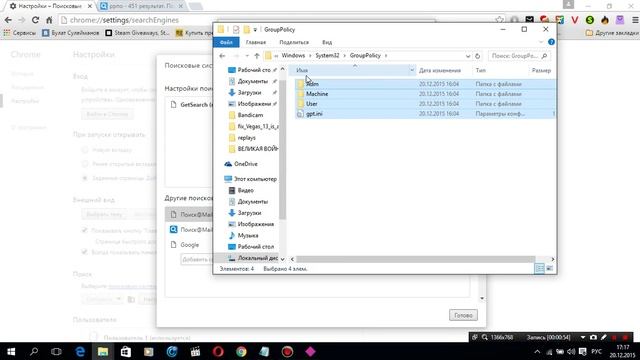The height and width of the screenshot is (360, 640).
Task: Open recent locations dropdown arrow
Action: click(x=247, y=56)
